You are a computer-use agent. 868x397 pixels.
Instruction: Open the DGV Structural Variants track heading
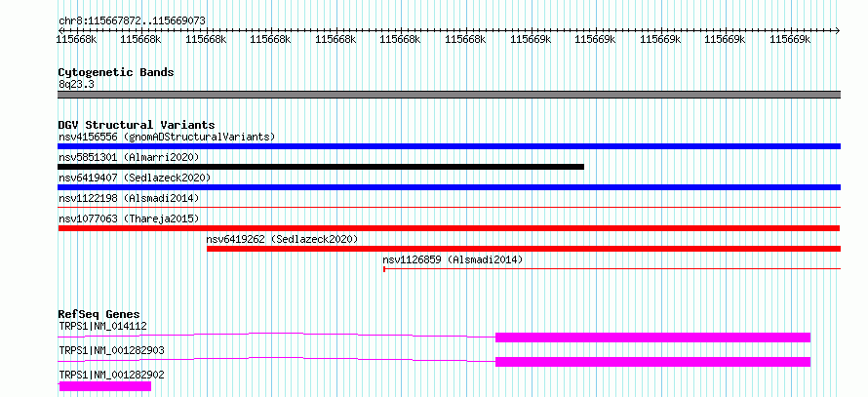137,125
